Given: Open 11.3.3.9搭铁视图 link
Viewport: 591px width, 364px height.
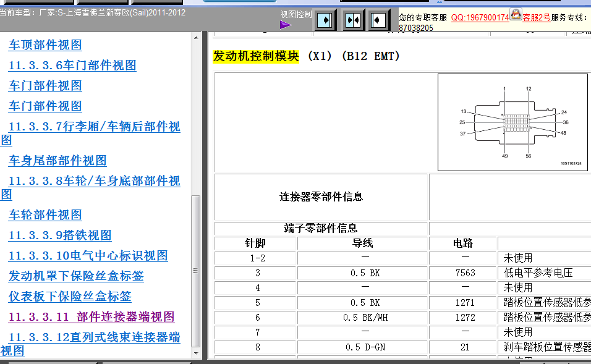Looking at the screenshot, I should tap(60, 235).
